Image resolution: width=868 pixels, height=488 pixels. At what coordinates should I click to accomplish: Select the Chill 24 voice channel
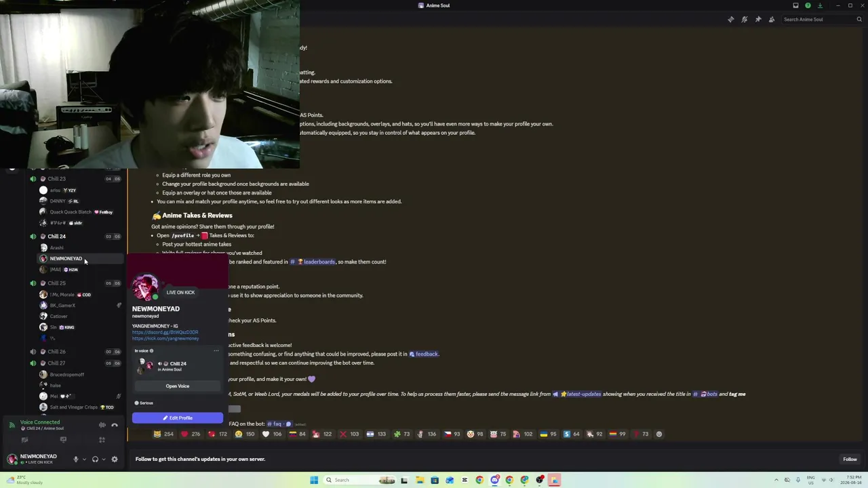click(57, 237)
